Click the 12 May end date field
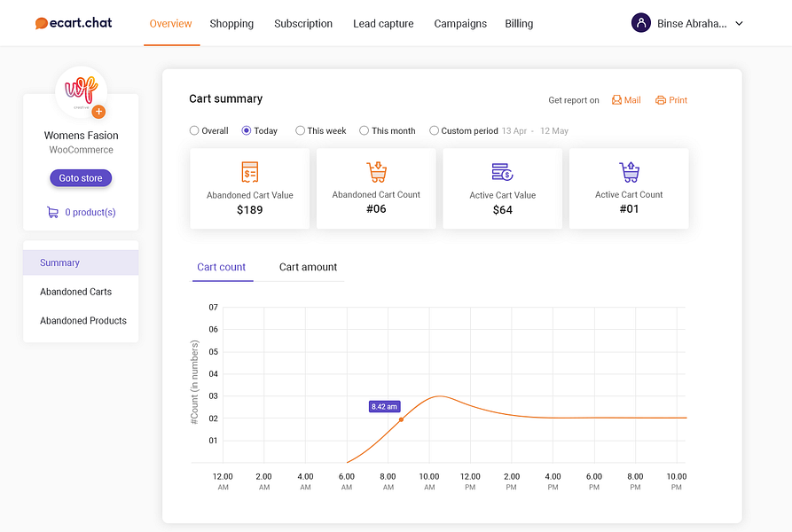 [554, 131]
